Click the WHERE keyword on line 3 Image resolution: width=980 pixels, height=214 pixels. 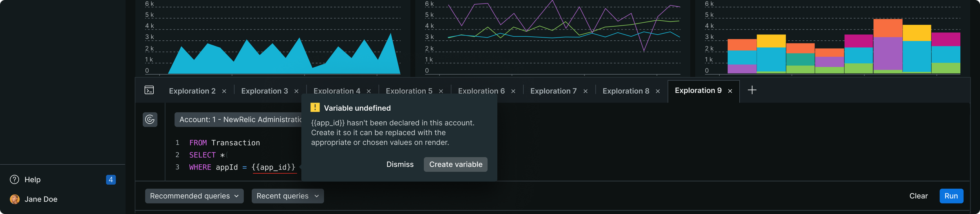(200, 167)
